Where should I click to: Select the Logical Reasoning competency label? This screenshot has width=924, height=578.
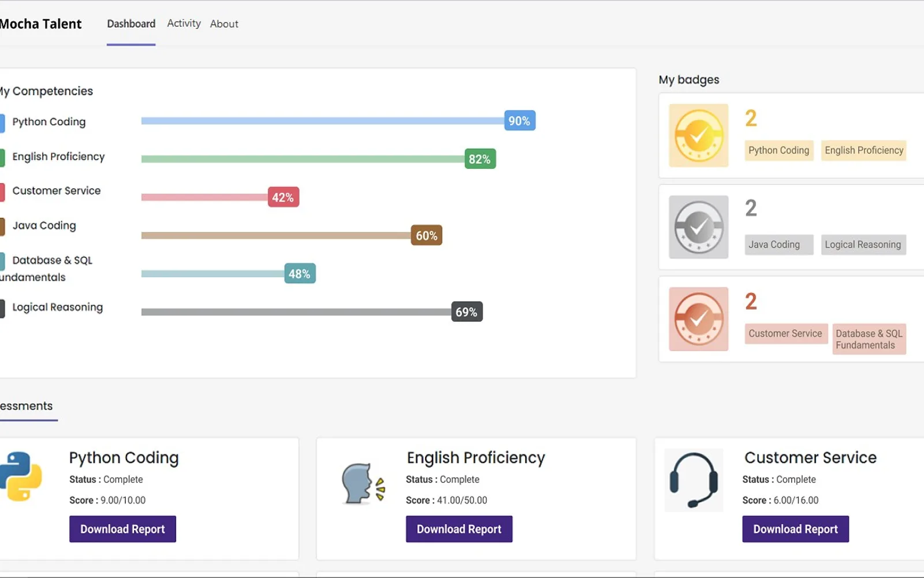point(57,307)
